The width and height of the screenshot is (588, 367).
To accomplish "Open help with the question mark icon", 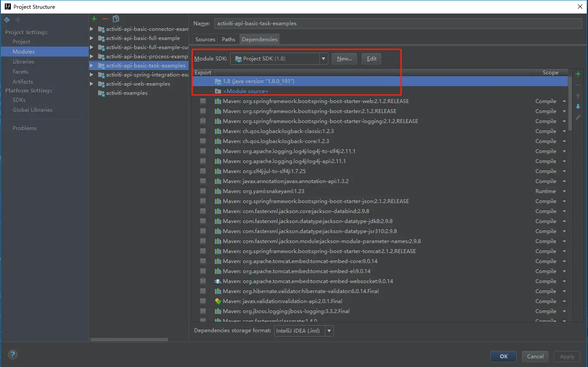I will pyautogui.click(x=13, y=354).
